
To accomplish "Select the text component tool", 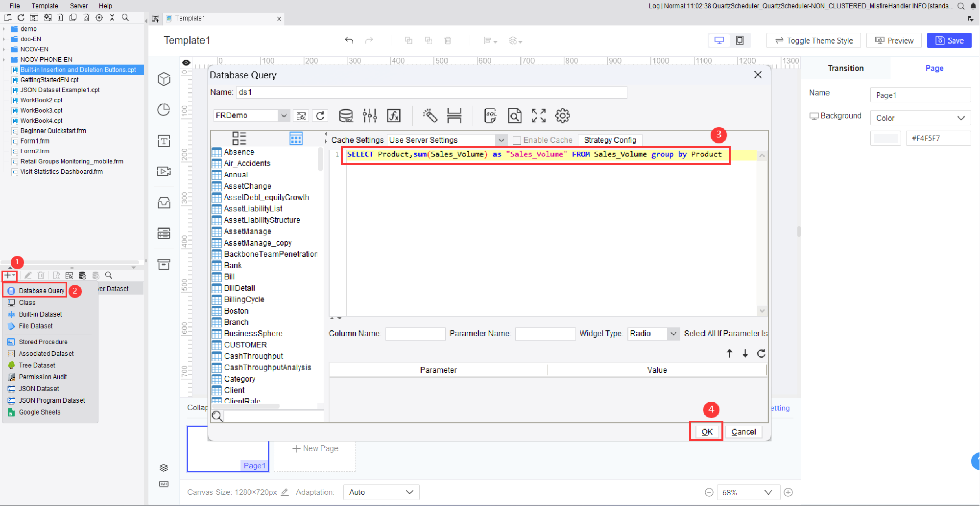I will click(x=164, y=140).
